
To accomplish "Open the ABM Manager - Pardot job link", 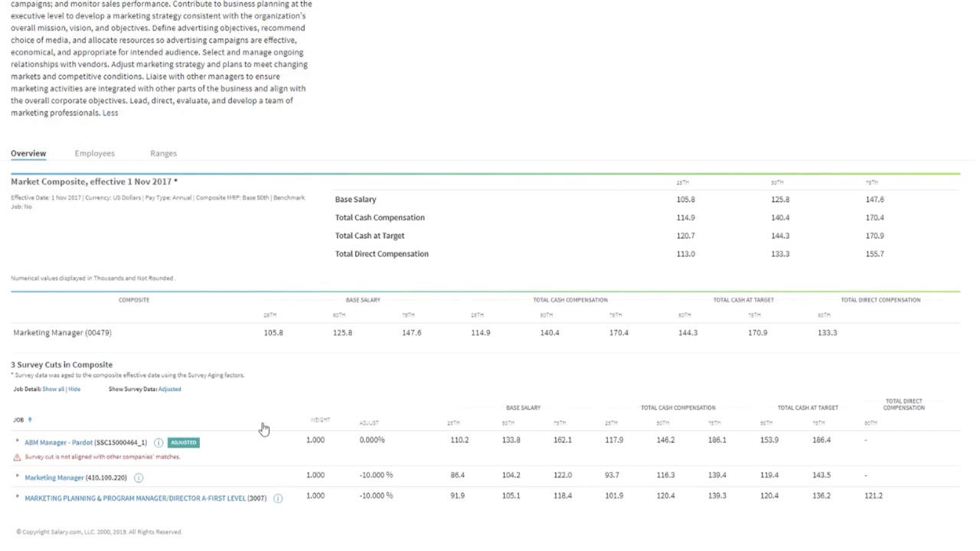I will tap(58, 442).
